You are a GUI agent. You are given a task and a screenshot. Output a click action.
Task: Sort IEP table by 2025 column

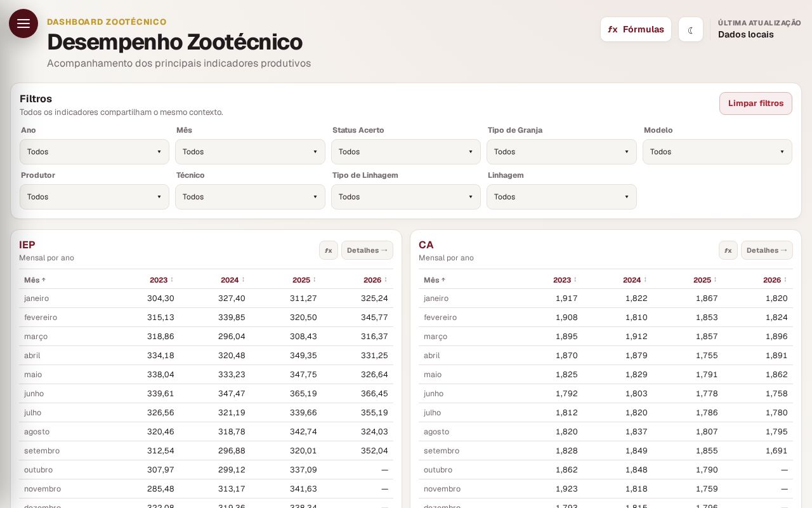tap(304, 280)
